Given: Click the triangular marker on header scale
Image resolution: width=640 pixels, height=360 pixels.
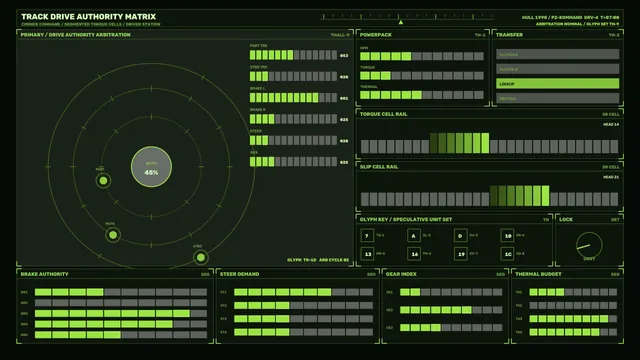Looking at the screenshot, I should click(x=401, y=22).
